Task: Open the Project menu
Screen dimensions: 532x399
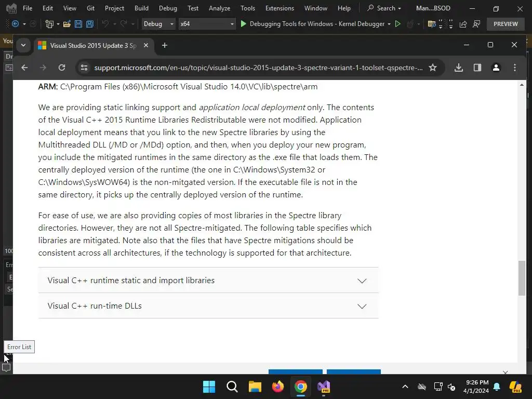Action: [x=114, y=8]
